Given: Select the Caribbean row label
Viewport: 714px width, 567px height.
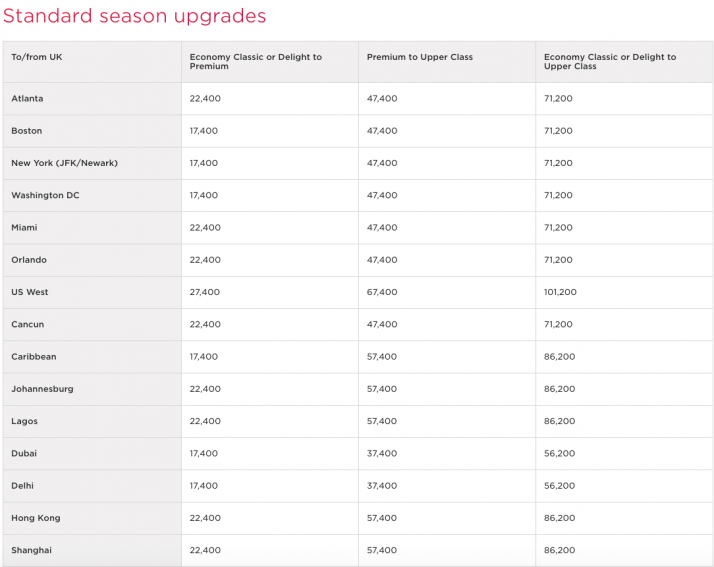Looking at the screenshot, I should [x=34, y=356].
